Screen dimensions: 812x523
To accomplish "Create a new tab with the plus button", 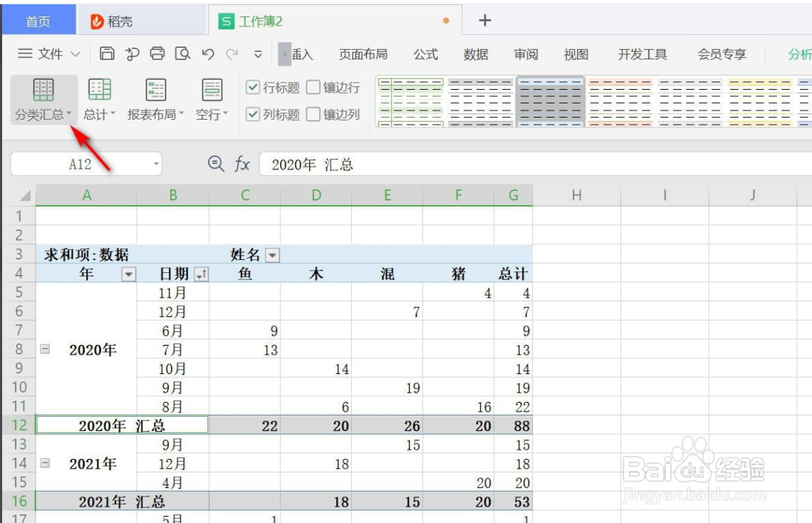I will (x=484, y=19).
